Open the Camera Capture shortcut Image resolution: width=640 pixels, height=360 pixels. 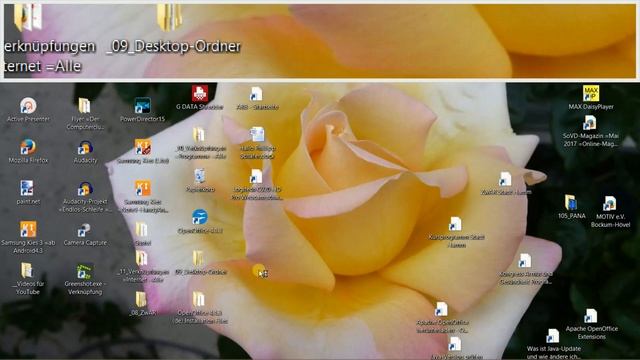[x=84, y=230]
